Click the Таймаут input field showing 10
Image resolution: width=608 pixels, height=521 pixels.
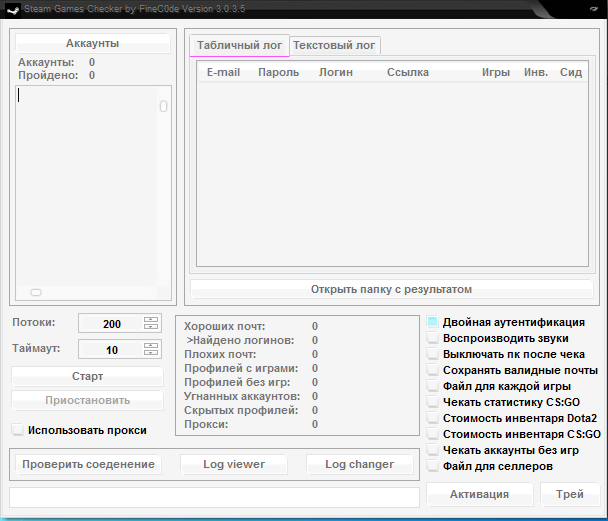(111, 350)
